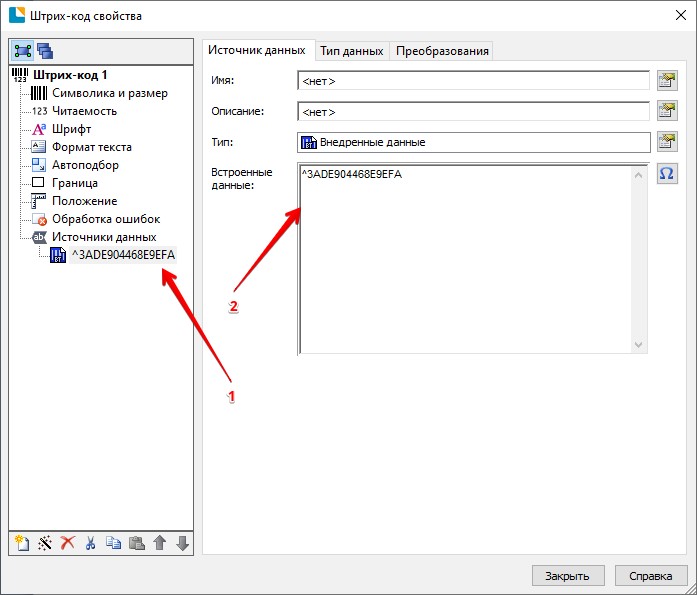Open the edit button beside the Имя field
This screenshot has height=595, width=697.
point(667,81)
